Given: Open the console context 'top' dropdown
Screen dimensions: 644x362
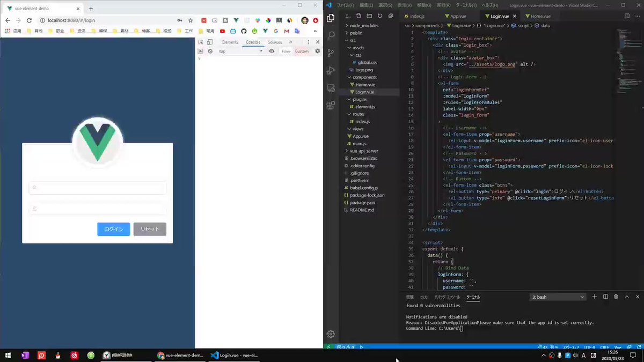Looking at the screenshot, I should coord(240,51).
